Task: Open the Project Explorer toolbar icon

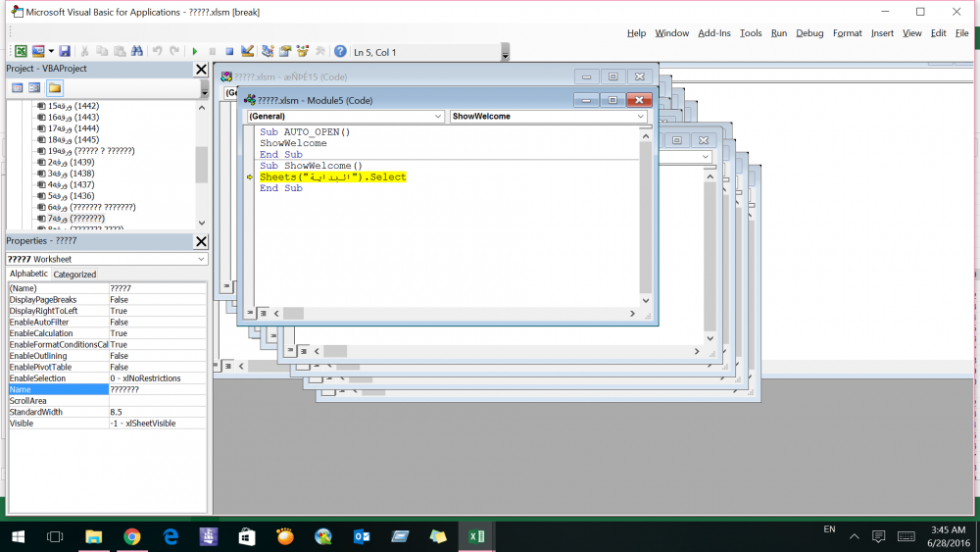Action: [268, 51]
